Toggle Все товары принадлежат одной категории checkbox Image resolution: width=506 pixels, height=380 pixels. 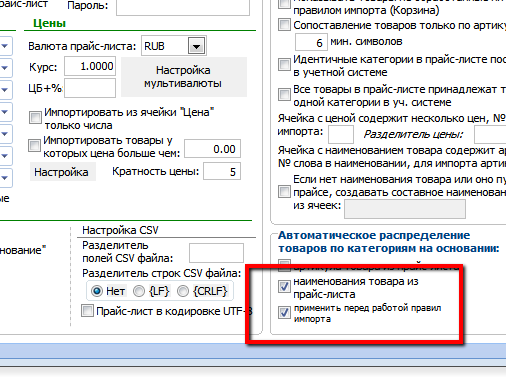(x=284, y=95)
